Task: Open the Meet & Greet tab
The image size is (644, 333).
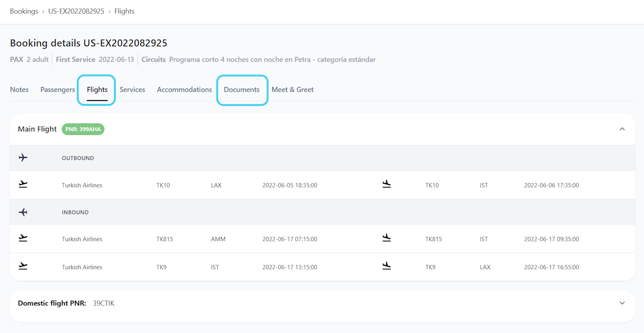Action: pyautogui.click(x=292, y=90)
